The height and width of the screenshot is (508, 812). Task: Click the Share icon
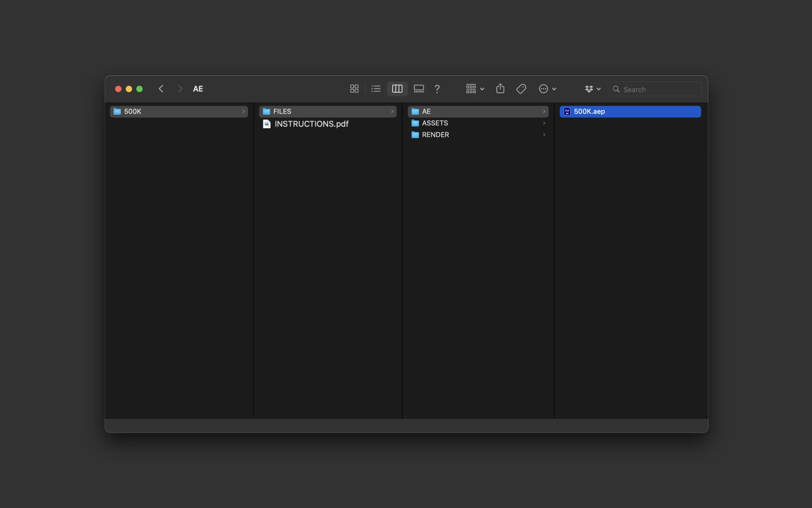[500, 89]
